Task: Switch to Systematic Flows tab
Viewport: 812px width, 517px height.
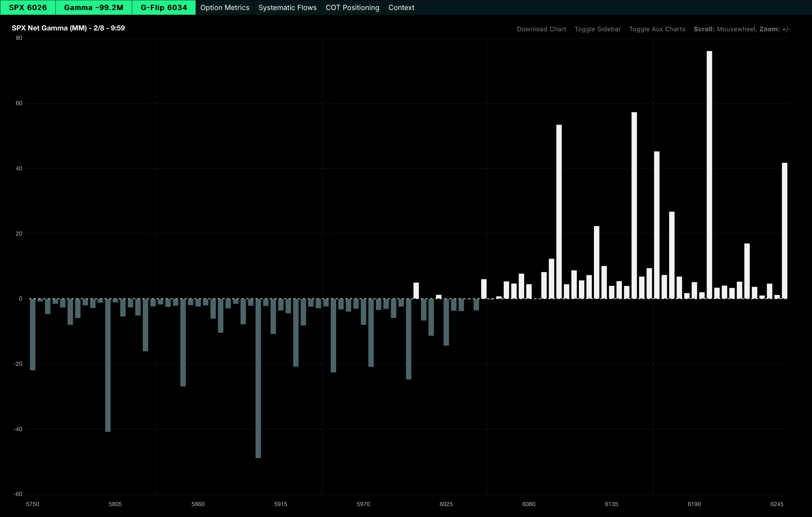Action: point(287,7)
